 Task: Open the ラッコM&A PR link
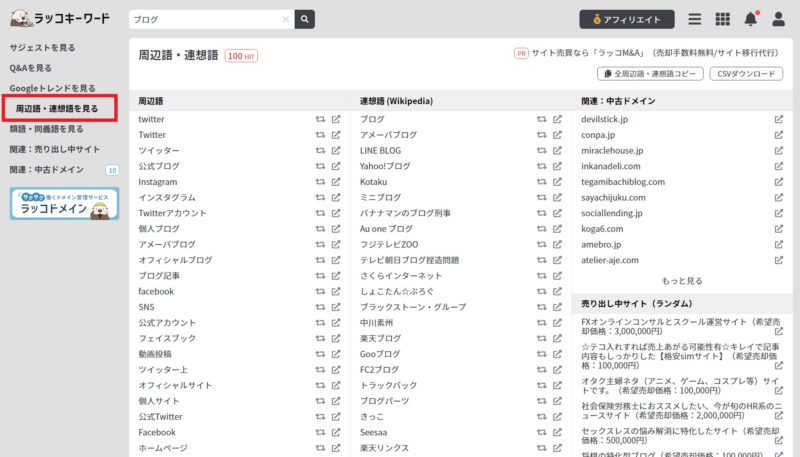pos(655,53)
